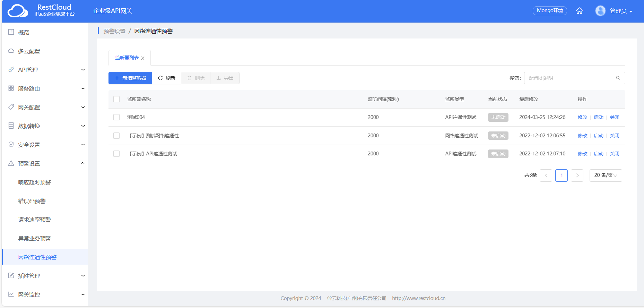Open the http://www.restcloud.cn footer link
Image resolution: width=644 pixels, height=308 pixels.
point(419,298)
